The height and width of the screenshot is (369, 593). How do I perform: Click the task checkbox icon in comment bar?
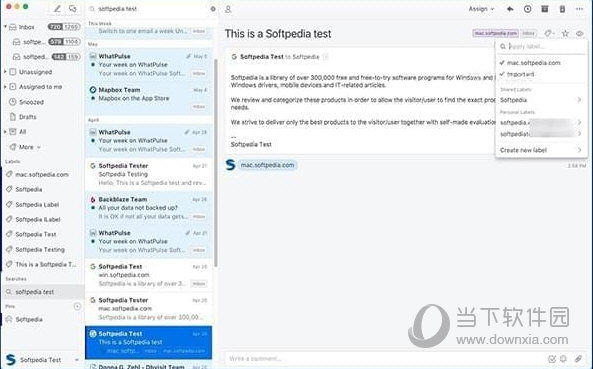pyautogui.click(x=552, y=359)
